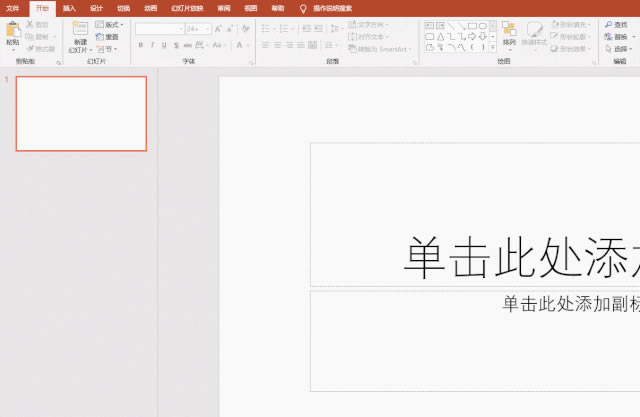The image size is (640, 417).
Task: Open the Convert to SmartArt dropdown
Action: (380, 49)
